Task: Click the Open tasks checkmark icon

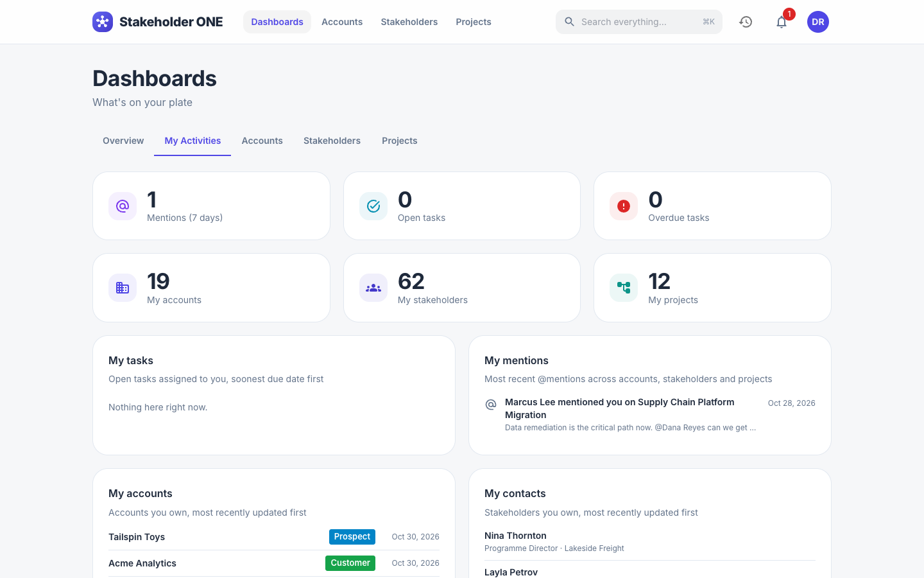Action: [x=373, y=206]
